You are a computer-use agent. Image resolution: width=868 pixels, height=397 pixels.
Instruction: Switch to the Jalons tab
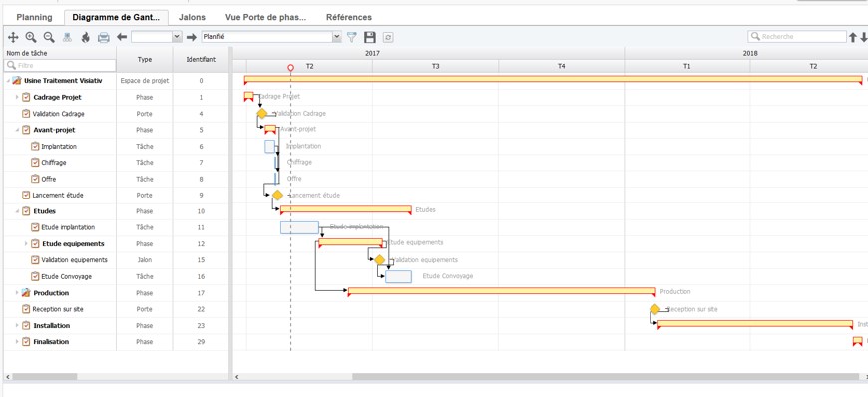click(x=192, y=17)
